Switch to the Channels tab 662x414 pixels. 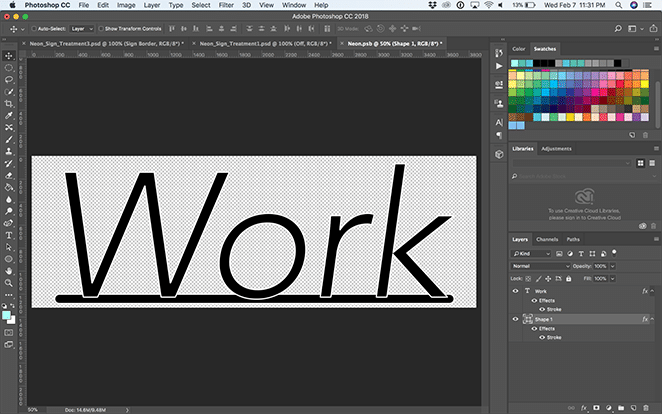coord(547,240)
